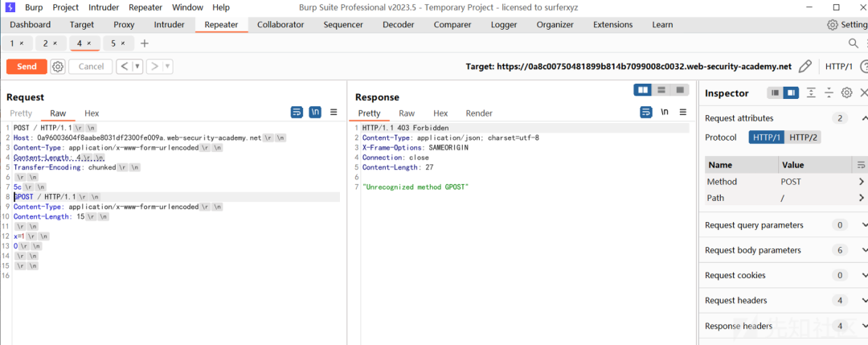Viewport: 868px width, 345px height.
Task: Select top-bottom layout view
Action: 661,90
